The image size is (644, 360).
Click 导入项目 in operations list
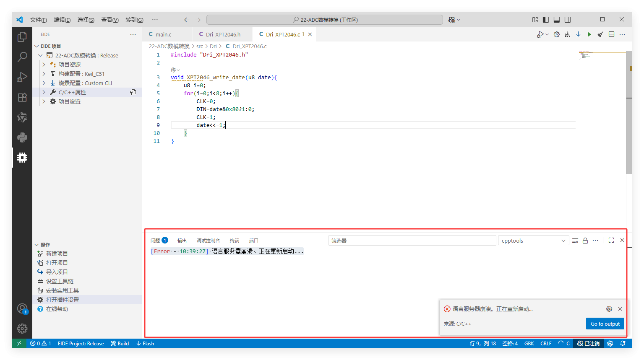click(57, 272)
